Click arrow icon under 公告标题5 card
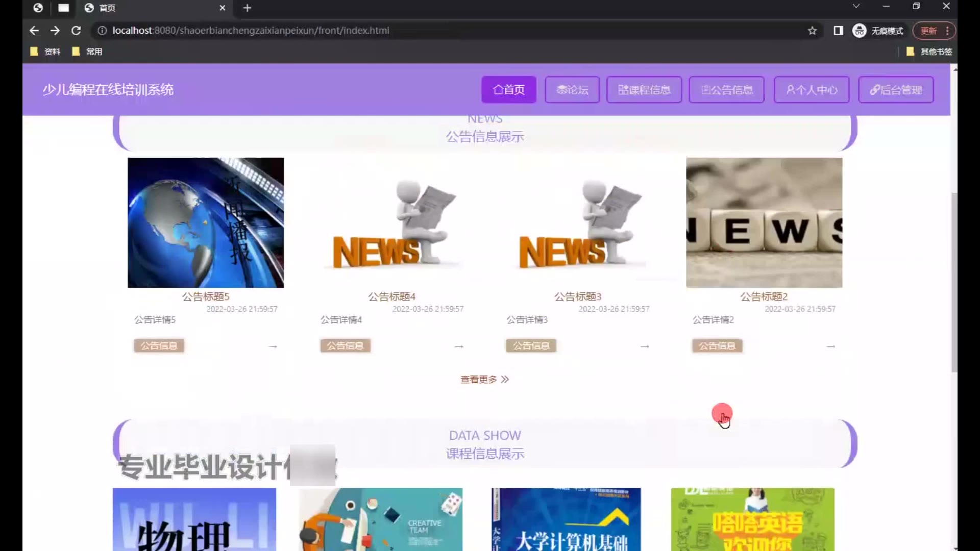 click(x=273, y=346)
